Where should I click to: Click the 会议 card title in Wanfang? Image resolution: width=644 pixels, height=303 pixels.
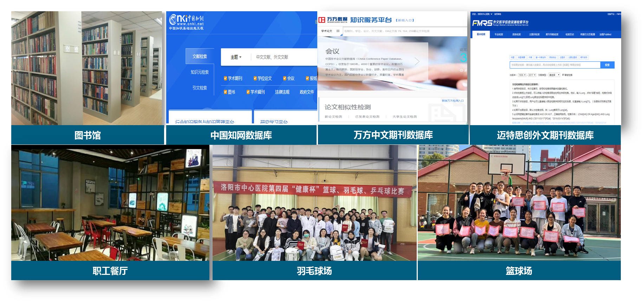332,51
